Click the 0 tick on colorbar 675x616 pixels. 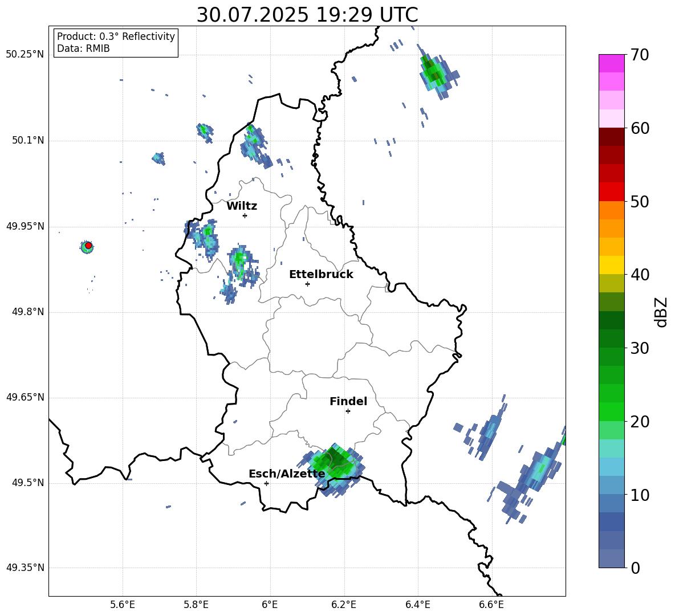(635, 568)
